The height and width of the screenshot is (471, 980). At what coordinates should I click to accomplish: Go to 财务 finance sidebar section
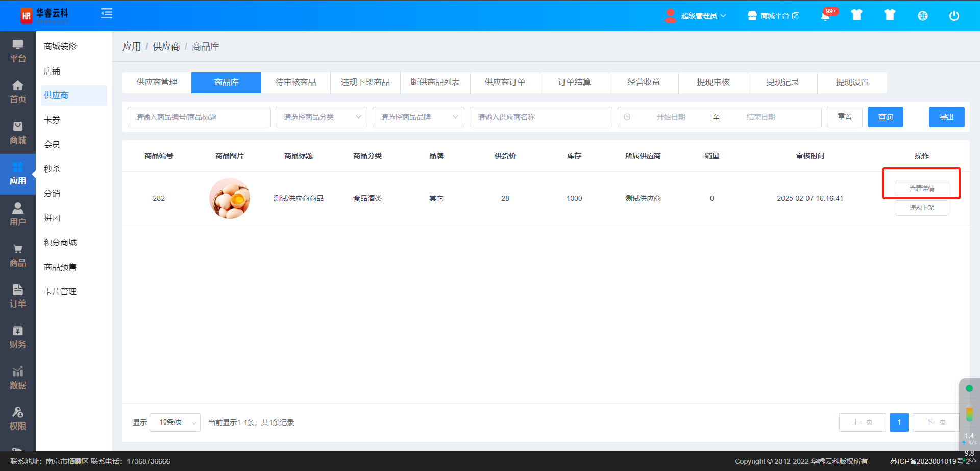(x=18, y=337)
